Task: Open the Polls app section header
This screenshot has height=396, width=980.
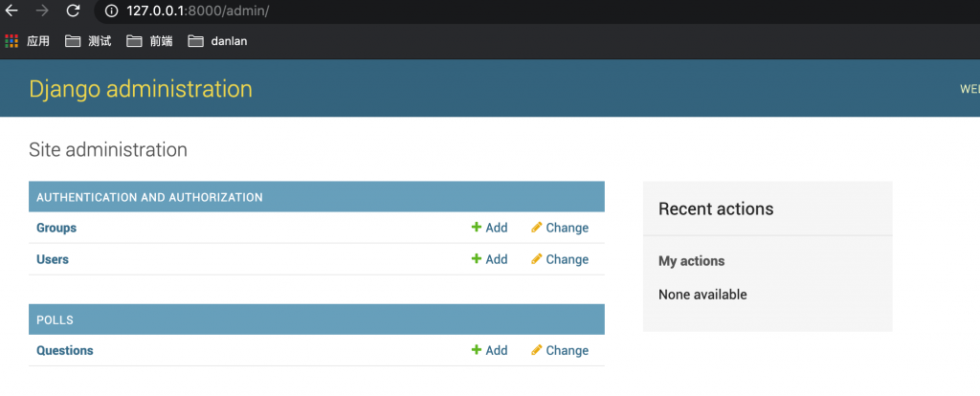Action: click(x=55, y=319)
